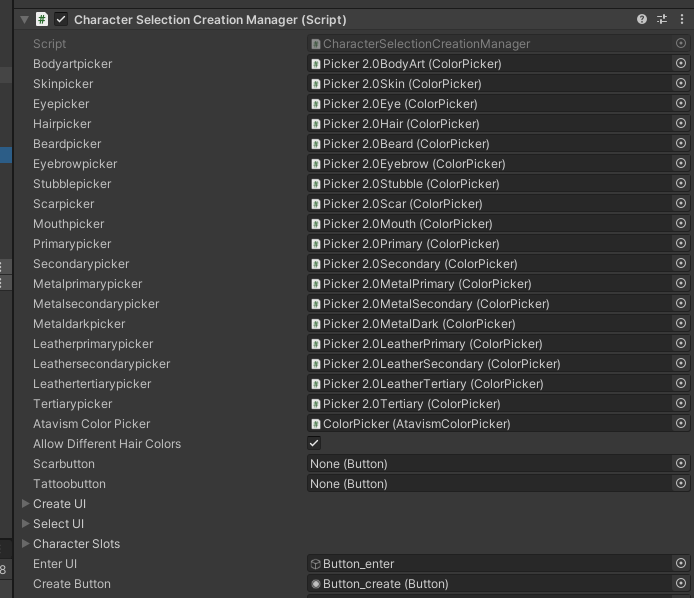The image size is (694, 598).
Task: Click the object picker for Hairpicker
Action: (681, 124)
